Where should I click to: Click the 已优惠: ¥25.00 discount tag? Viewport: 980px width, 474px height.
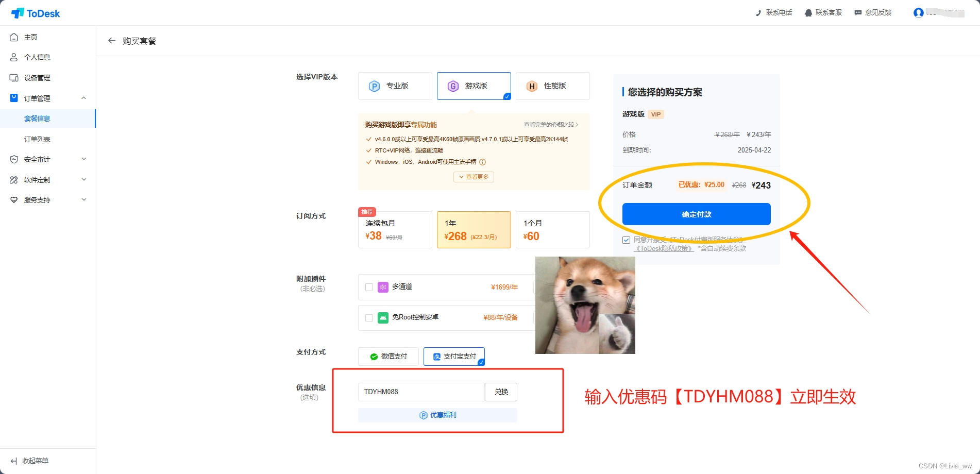point(701,185)
